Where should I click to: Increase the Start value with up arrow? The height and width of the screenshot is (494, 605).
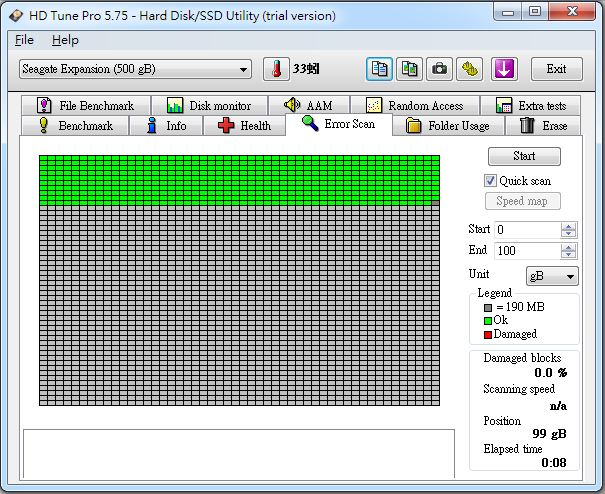pos(568,226)
